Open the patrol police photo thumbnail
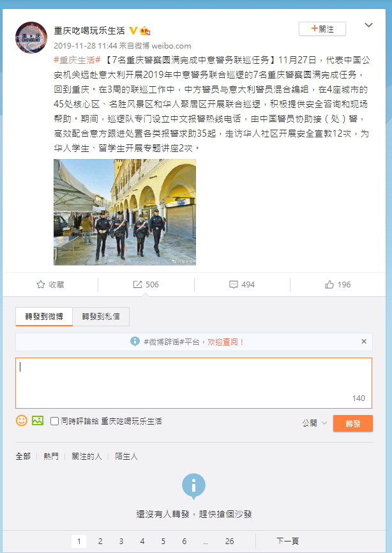This screenshot has width=392, height=553. 124,212
